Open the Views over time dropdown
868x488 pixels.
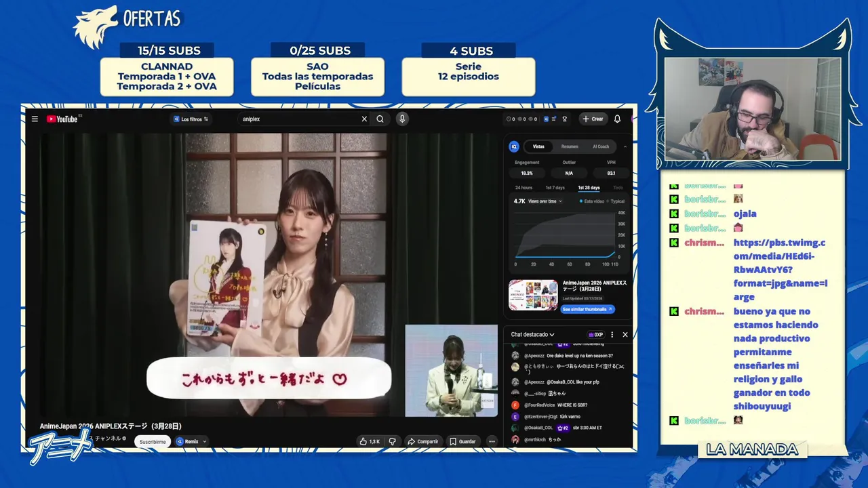tap(545, 201)
